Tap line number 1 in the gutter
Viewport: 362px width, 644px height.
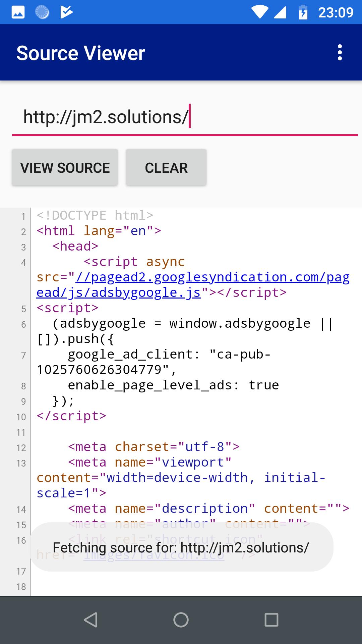tap(23, 216)
